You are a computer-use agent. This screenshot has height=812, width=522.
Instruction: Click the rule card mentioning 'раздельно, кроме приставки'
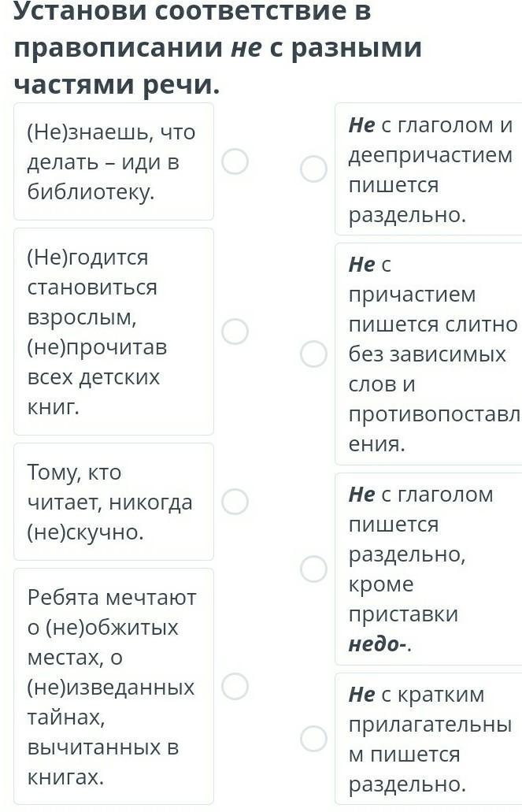point(430,569)
